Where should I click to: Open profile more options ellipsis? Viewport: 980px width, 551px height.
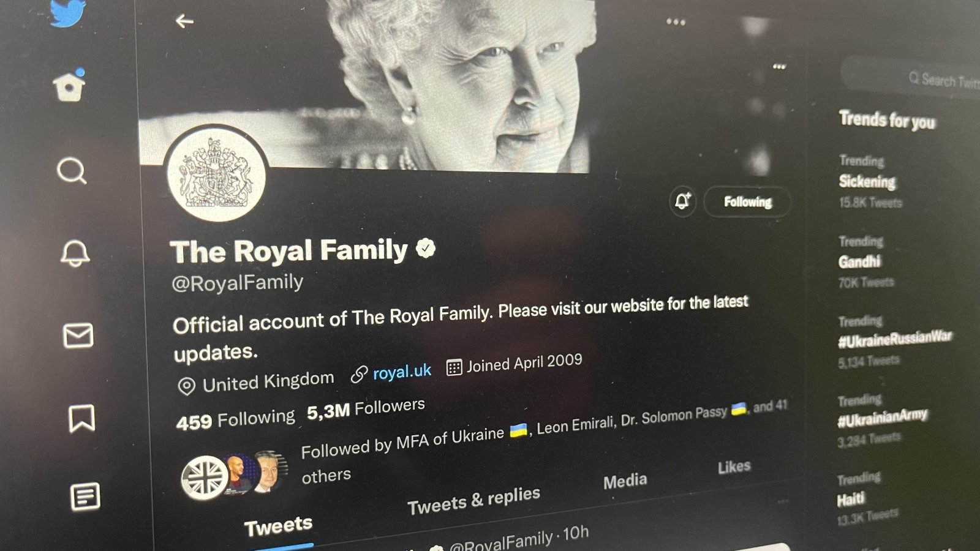(676, 22)
